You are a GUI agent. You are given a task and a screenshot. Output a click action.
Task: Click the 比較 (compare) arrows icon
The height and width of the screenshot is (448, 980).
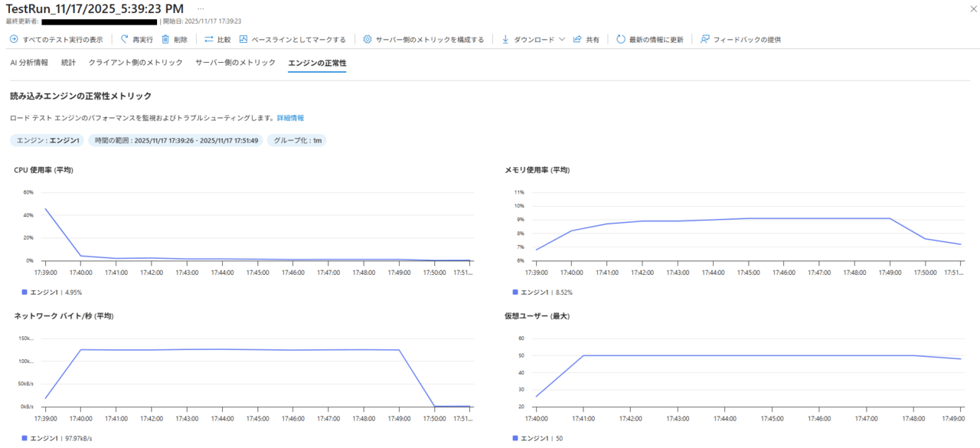[x=209, y=39]
